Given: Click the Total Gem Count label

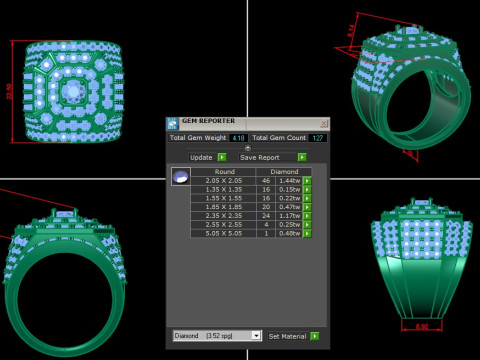Looking at the screenshot, I should point(279,138).
